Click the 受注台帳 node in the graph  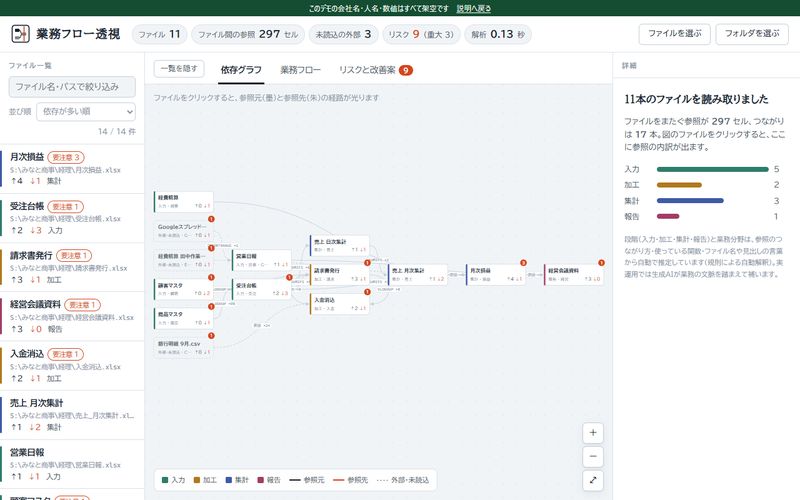pyautogui.click(x=262, y=289)
